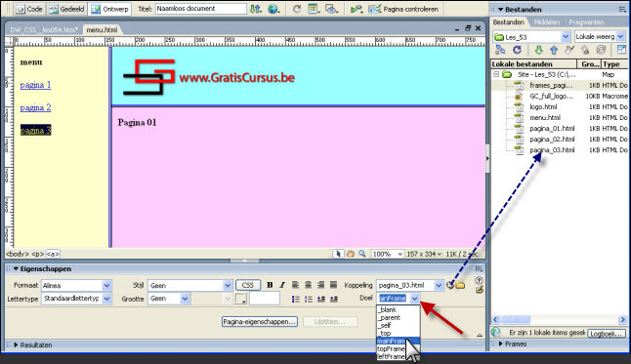631x364 pixels.
Task: Click the get files green arrow icon
Action: (x=538, y=50)
